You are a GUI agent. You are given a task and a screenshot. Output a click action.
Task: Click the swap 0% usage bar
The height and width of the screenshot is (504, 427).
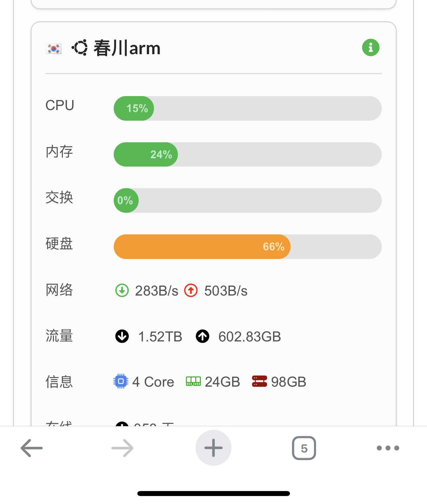[247, 200]
